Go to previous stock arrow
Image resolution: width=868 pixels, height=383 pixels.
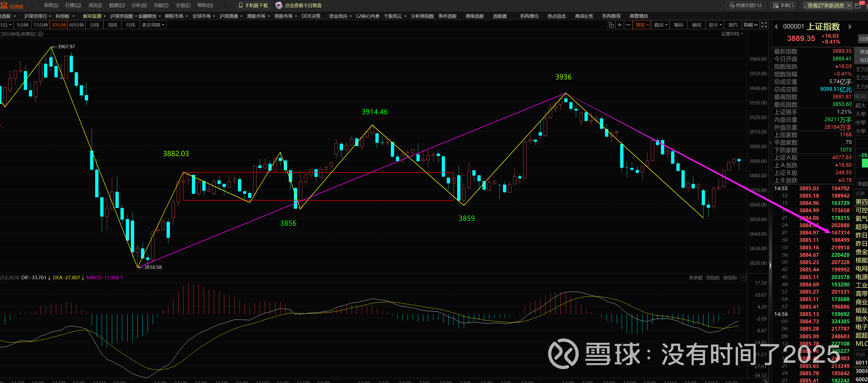point(776,27)
